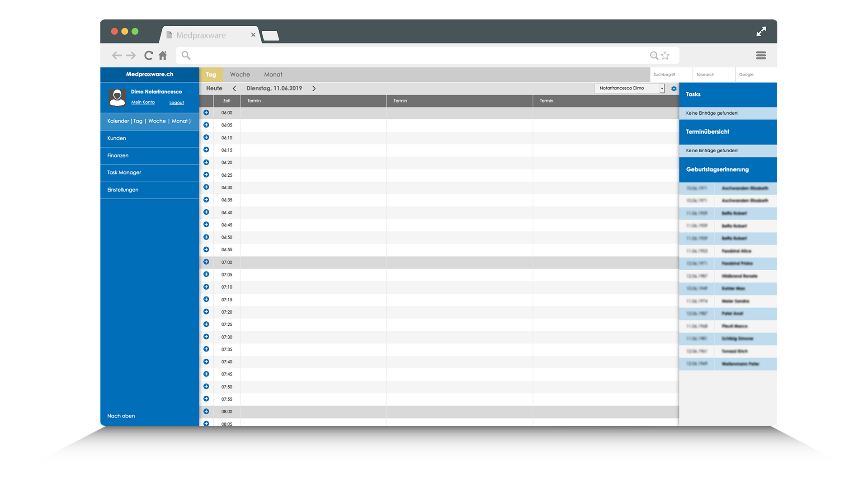Switch to the Woche calendar view
The width and height of the screenshot is (868, 488).
pyautogui.click(x=240, y=74)
